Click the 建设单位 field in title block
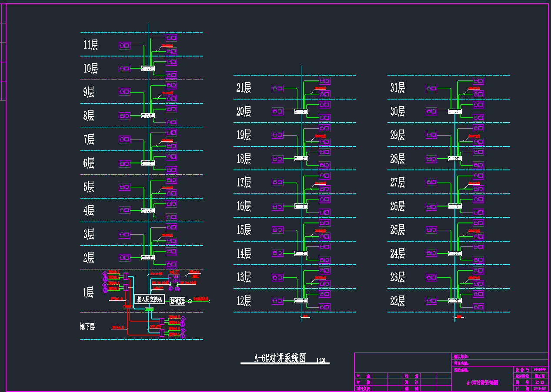The height and width of the screenshot is (392, 551). coord(499,356)
